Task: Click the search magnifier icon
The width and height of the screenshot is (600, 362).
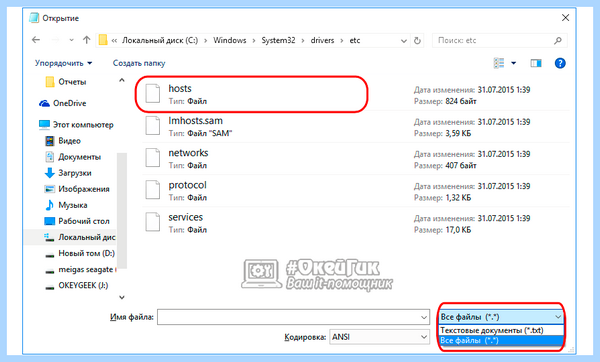Action: (x=558, y=40)
